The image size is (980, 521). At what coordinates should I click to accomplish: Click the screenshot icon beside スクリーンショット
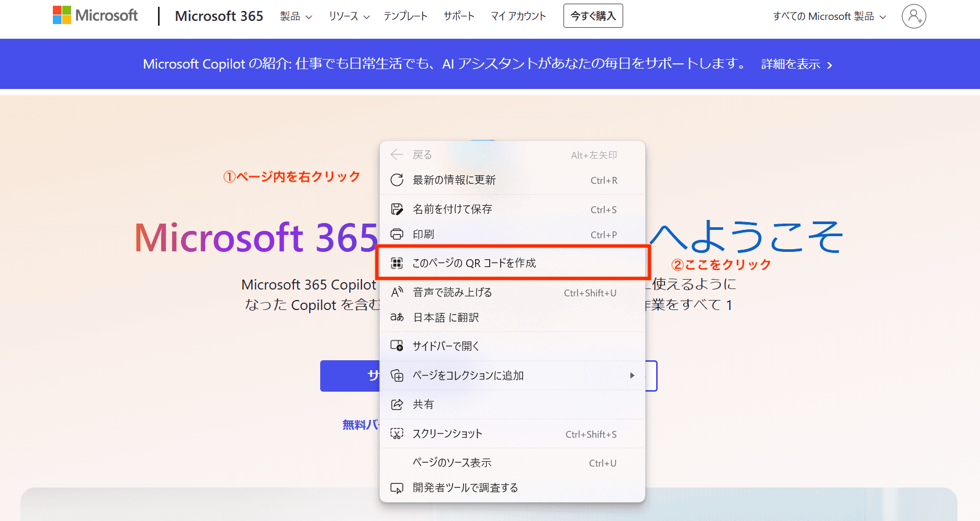(x=397, y=434)
